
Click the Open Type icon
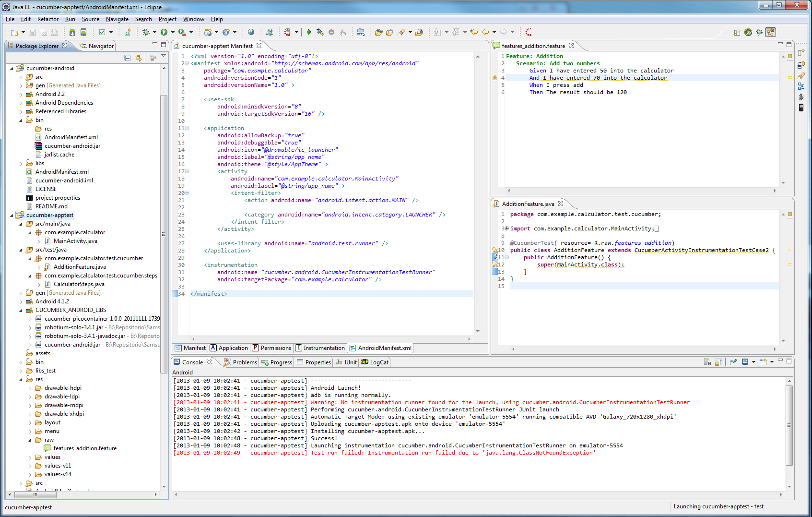click(379, 32)
